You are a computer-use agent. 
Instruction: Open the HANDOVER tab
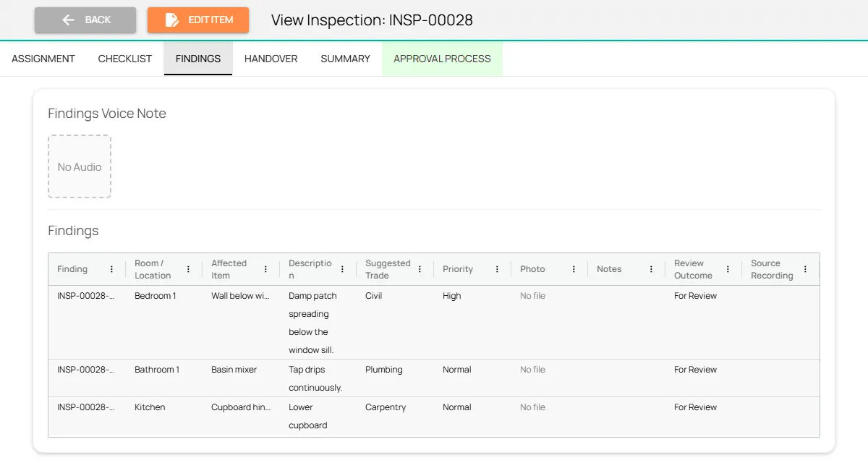[271, 59]
